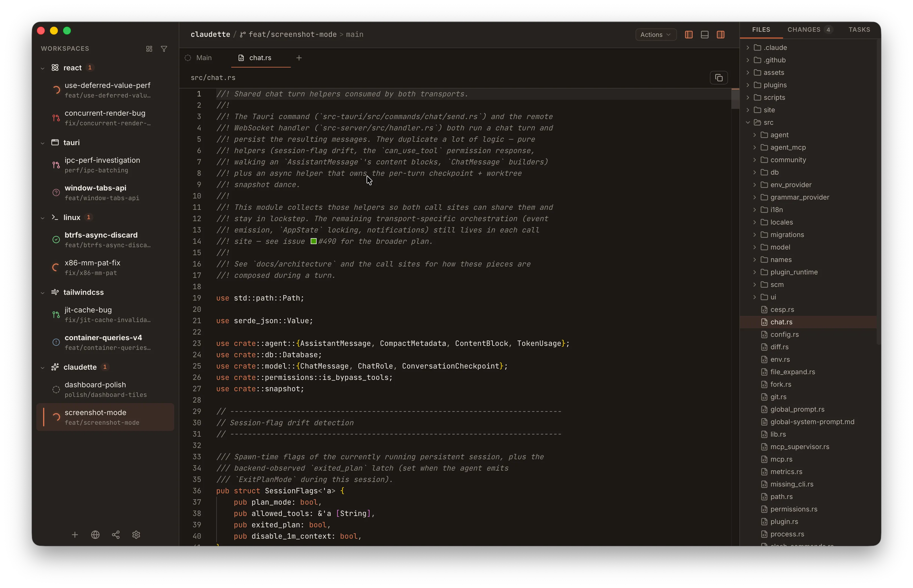Screen dimensions: 913x588
Task: Open settings gear in sidebar footer
Action: point(136,534)
